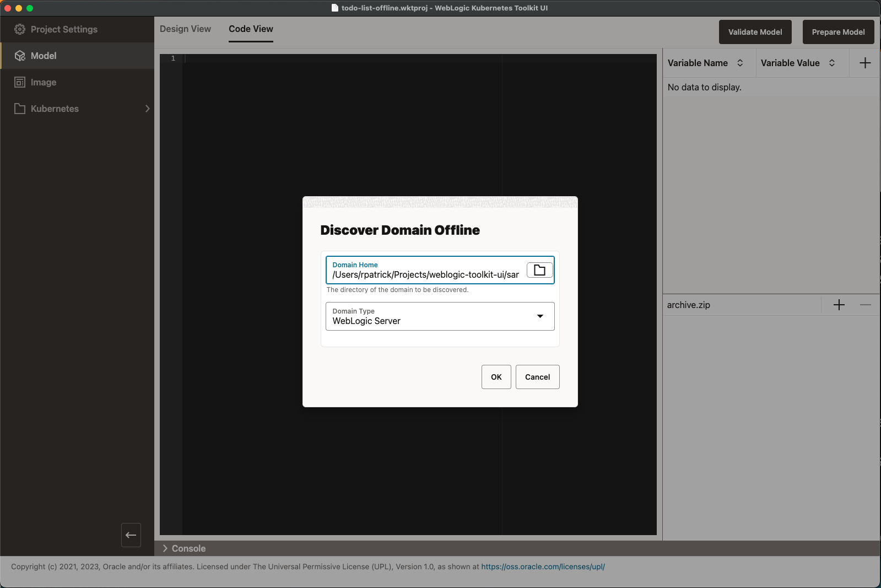Image resolution: width=881 pixels, height=588 pixels.
Task: Click line 1 in the code editor
Action: tap(419, 58)
